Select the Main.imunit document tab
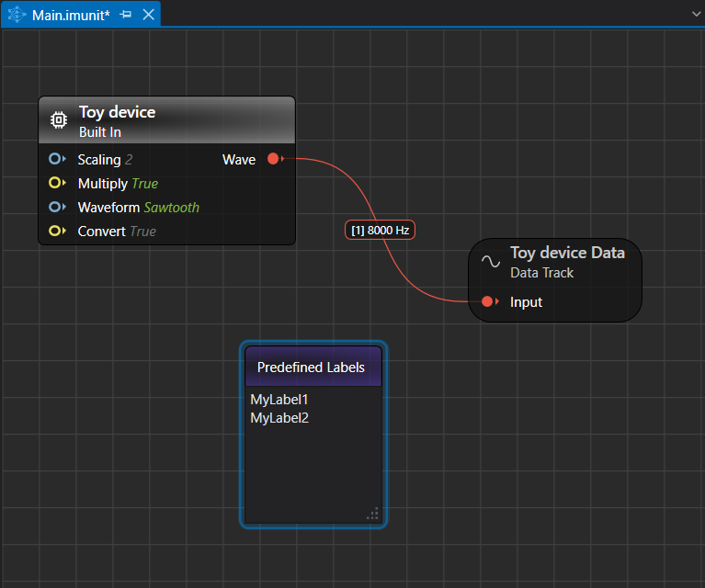Viewport: 705px width, 588px height. (70, 15)
